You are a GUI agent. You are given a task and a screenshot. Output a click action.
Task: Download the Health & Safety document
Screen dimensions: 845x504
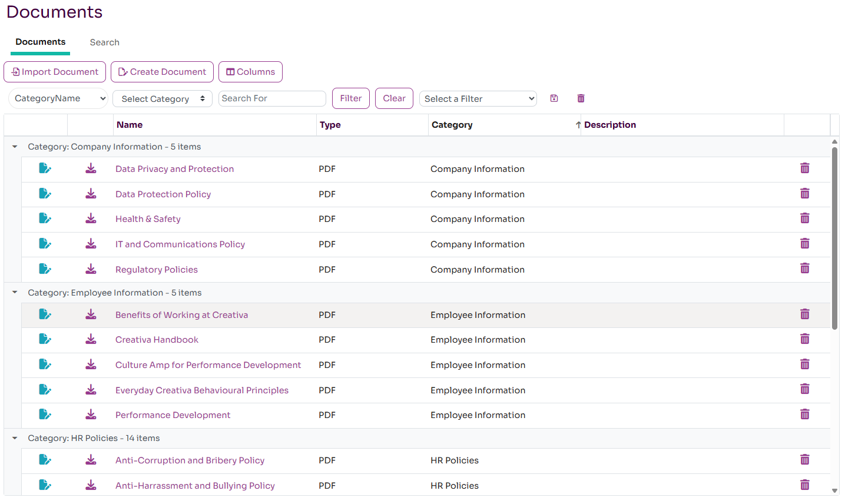point(91,219)
